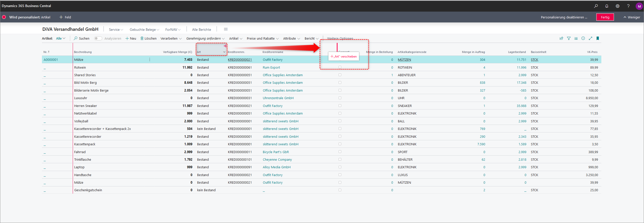Viewport: 644px width, 223px height.
Task: Tick the checkbox in the Laptop row
Action: 340,167
